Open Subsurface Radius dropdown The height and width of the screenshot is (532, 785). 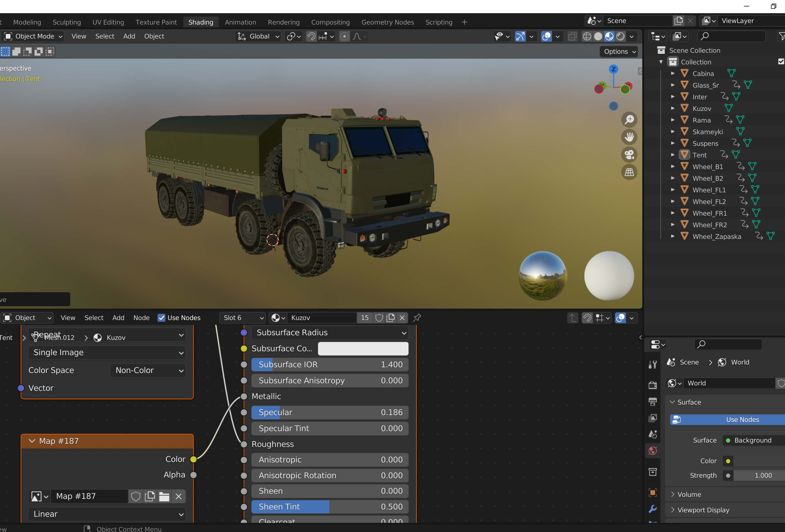pyautogui.click(x=330, y=333)
